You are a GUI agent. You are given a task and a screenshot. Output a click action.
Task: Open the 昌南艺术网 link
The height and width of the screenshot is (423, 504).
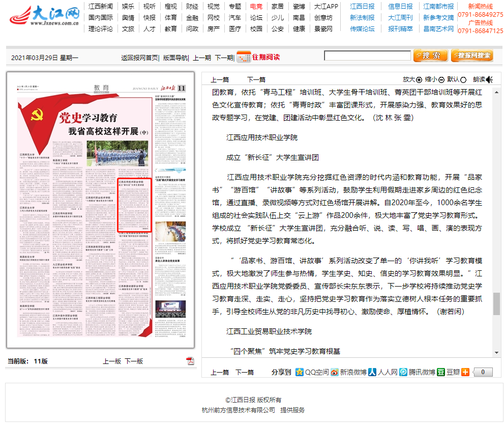click(x=438, y=29)
